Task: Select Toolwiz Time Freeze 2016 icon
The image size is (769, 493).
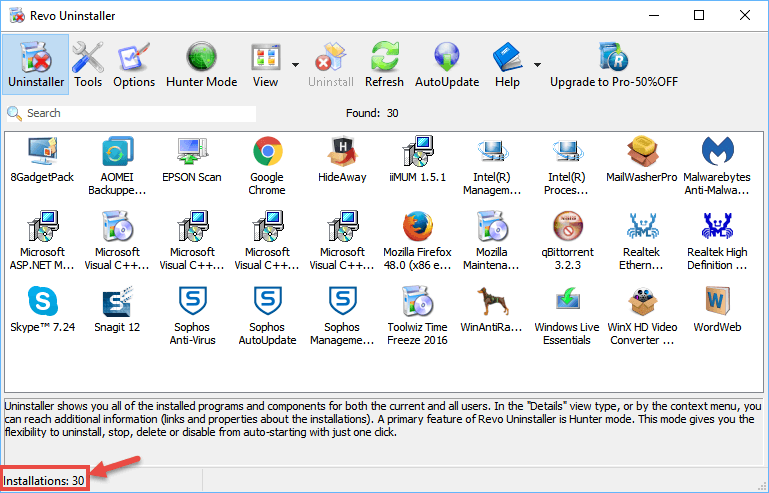Action: (x=417, y=301)
